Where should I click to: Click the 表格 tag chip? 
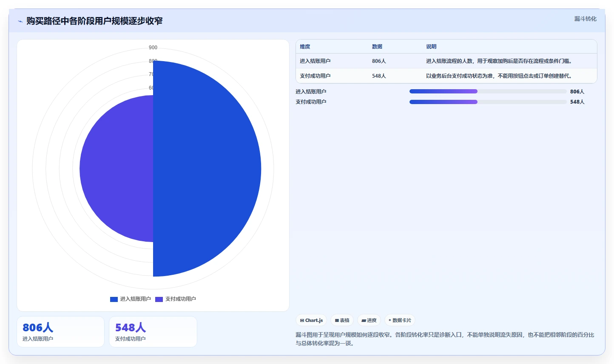342,320
